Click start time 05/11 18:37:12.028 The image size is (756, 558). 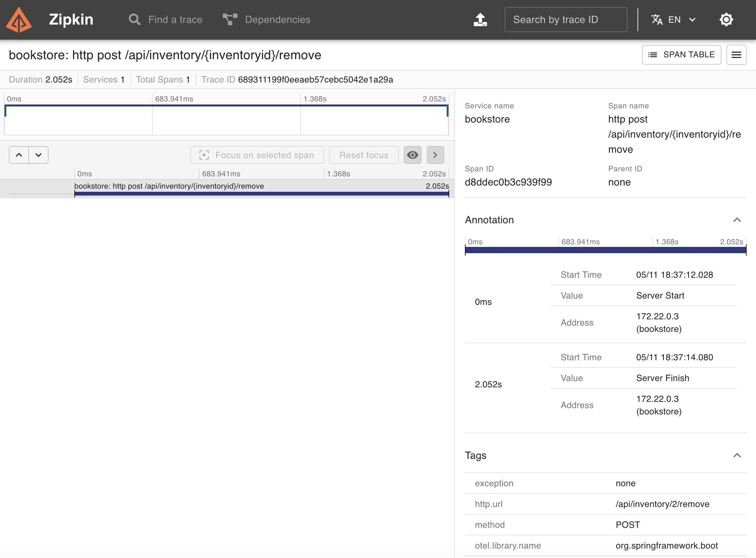674,275
